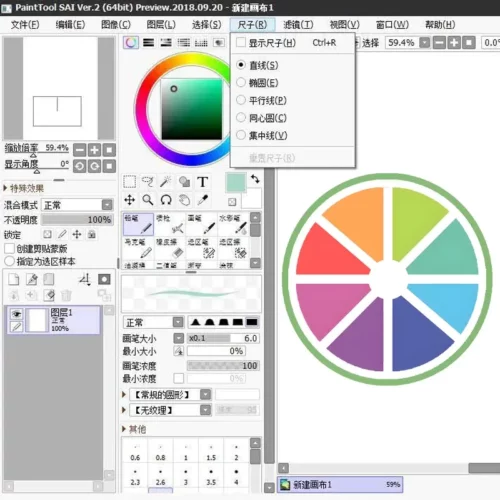Choose the 喷枪 airbrush tool

point(170,224)
